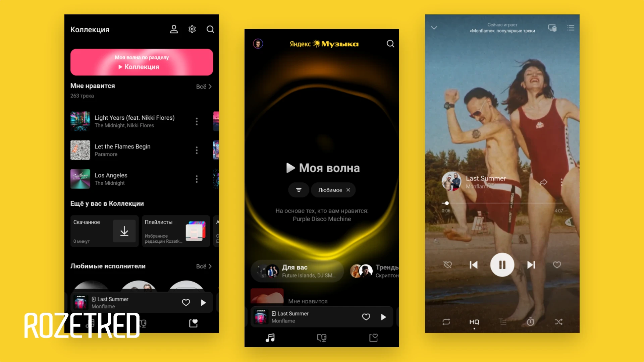Tap the sleep timer icon in player

(530, 322)
